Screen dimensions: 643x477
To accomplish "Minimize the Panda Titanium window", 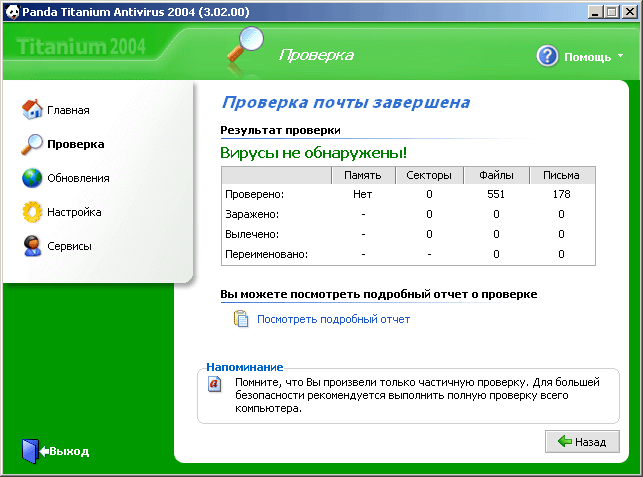I will point(595,12).
